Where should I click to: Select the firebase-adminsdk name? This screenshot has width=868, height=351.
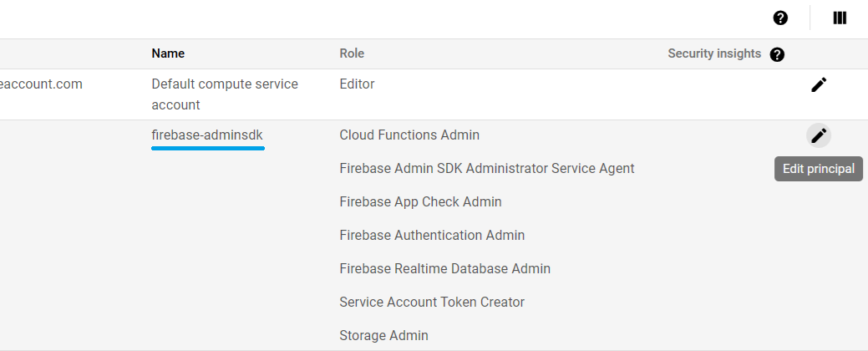pos(207,135)
